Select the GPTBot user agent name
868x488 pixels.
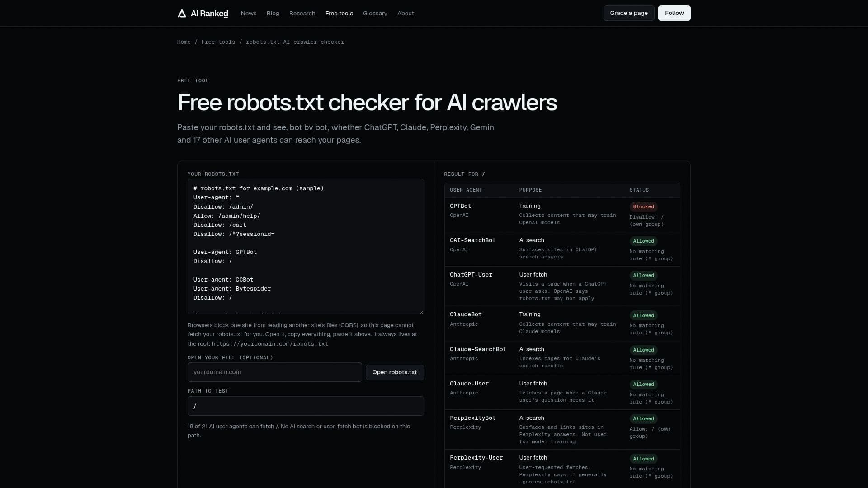pos(460,206)
